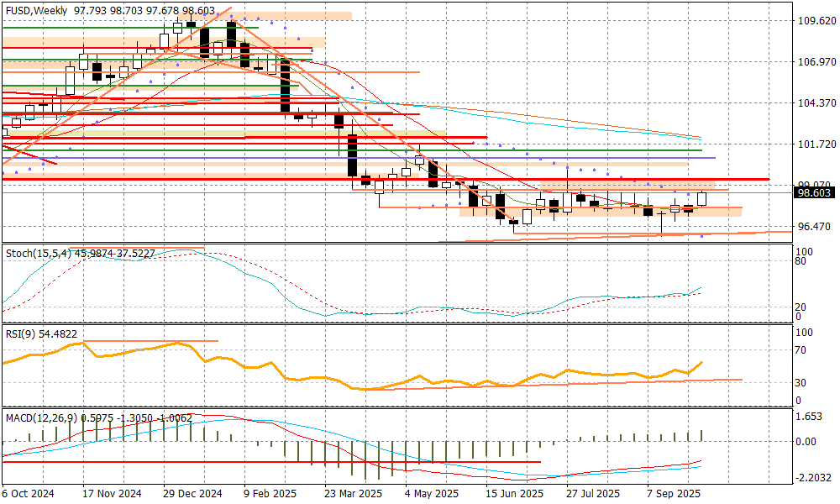The image size is (840, 504).
Task: Select the MACD(12,26,9) indicator label
Action: [40, 417]
